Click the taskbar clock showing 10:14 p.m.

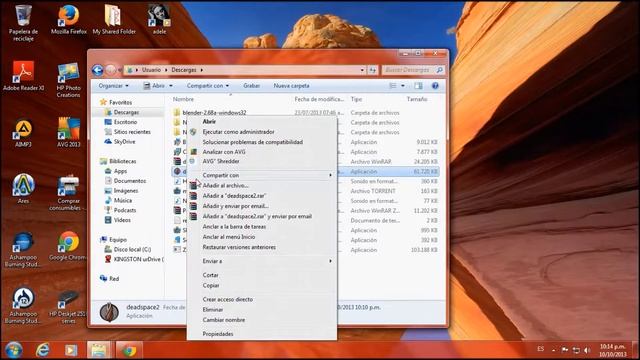tap(612, 350)
